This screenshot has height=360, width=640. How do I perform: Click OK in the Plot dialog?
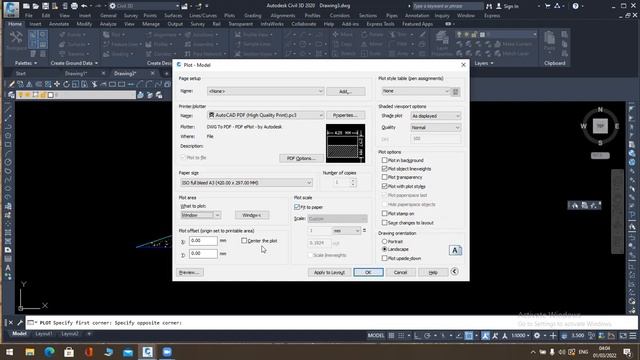pos(368,272)
